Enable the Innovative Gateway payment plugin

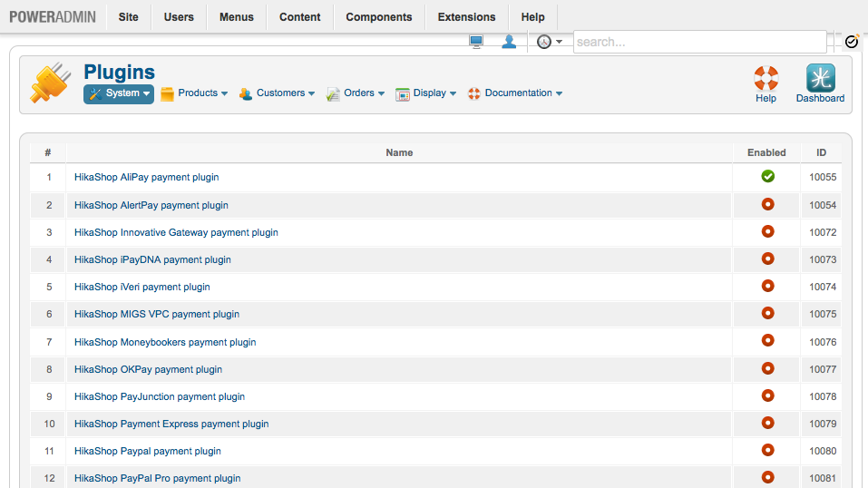(x=768, y=231)
